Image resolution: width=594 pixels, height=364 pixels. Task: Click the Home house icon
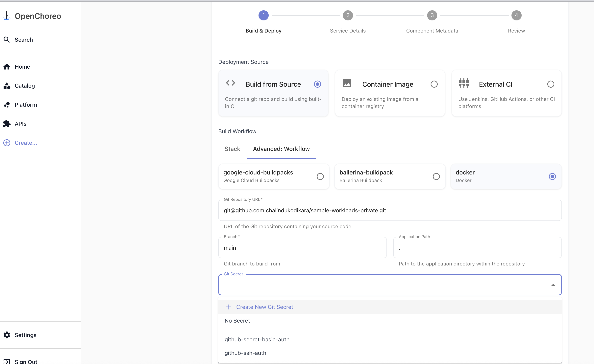[x=7, y=66]
